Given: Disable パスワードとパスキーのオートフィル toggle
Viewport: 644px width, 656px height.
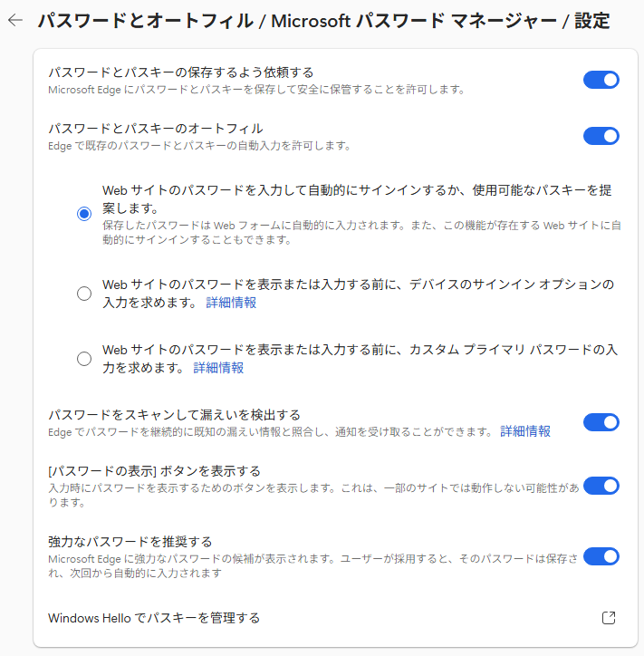Looking at the screenshot, I should coord(601,136).
